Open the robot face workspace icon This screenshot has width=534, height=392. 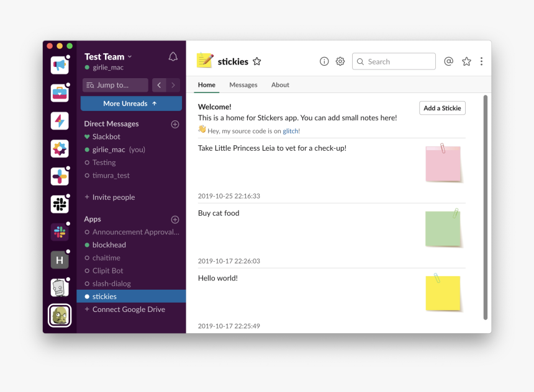click(60, 288)
